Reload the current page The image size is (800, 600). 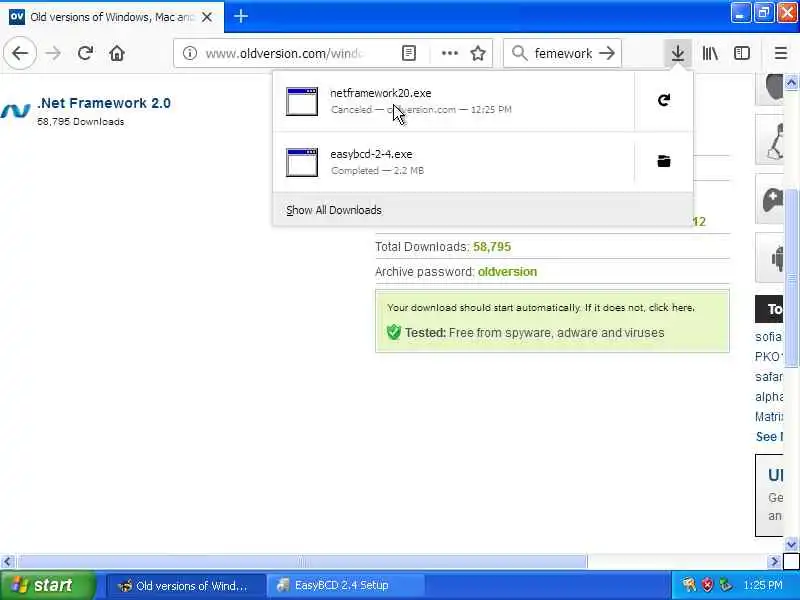click(x=85, y=53)
